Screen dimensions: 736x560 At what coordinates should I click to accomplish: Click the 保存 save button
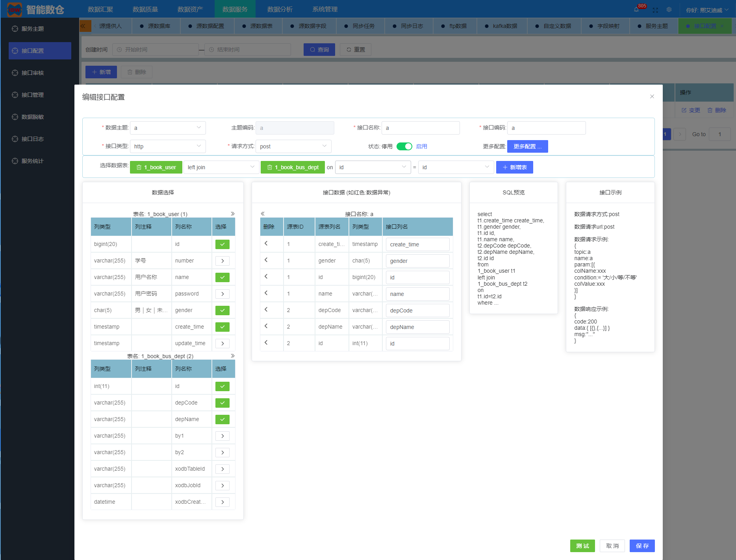tap(642, 546)
